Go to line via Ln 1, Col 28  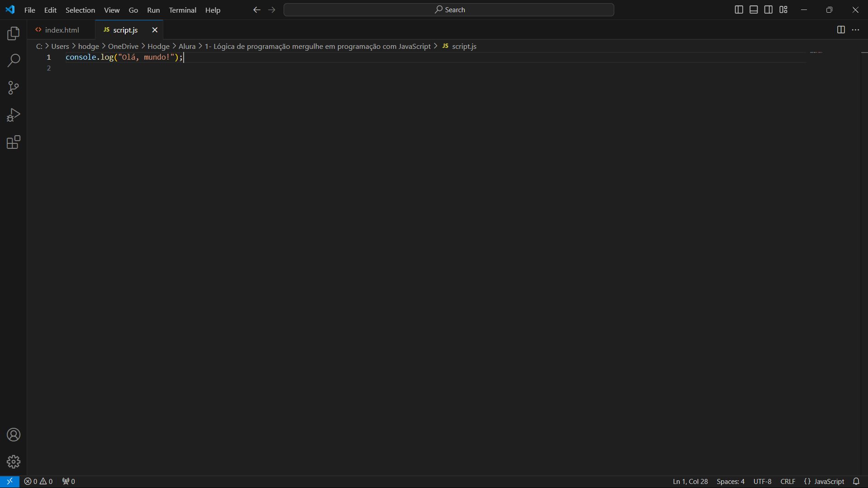point(690,481)
